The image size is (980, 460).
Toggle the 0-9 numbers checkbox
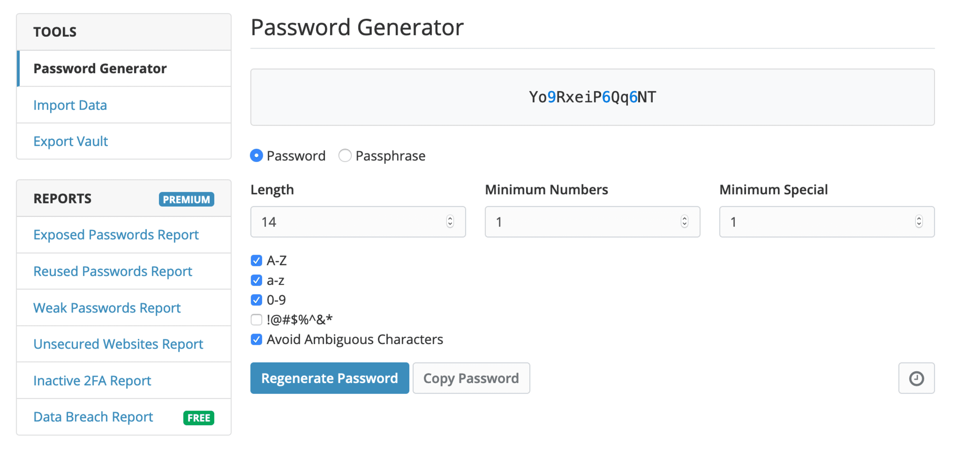(x=257, y=300)
